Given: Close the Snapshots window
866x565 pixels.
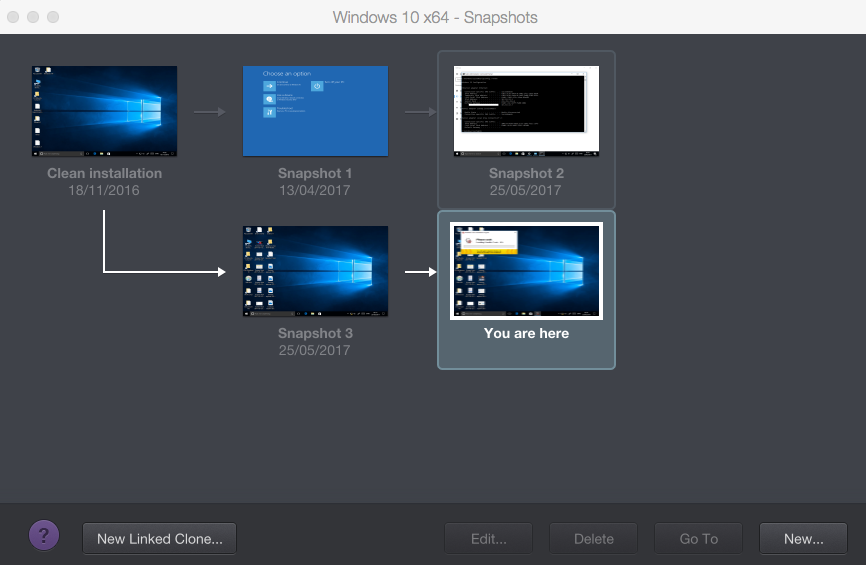Looking at the screenshot, I should click(x=13, y=17).
